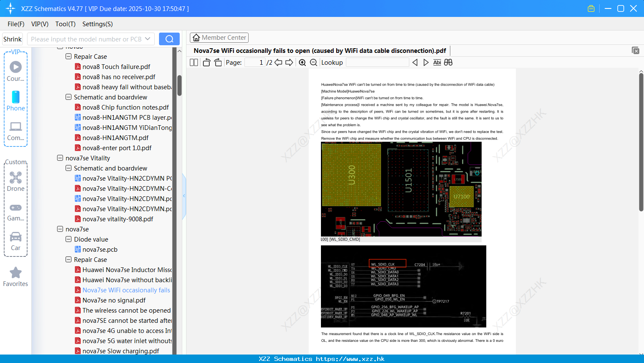This screenshot has width=644, height=363.
Task: Open Nova7se no signal.pdf
Action: point(114,300)
